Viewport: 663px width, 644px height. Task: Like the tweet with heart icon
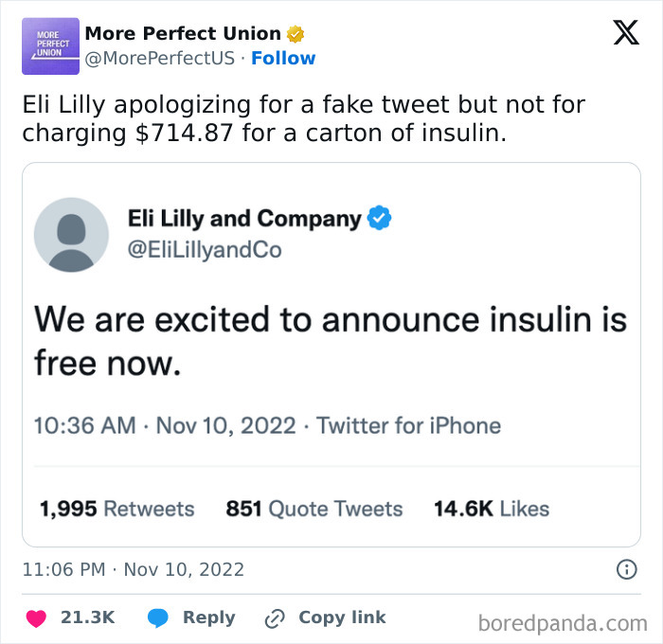click(x=37, y=617)
